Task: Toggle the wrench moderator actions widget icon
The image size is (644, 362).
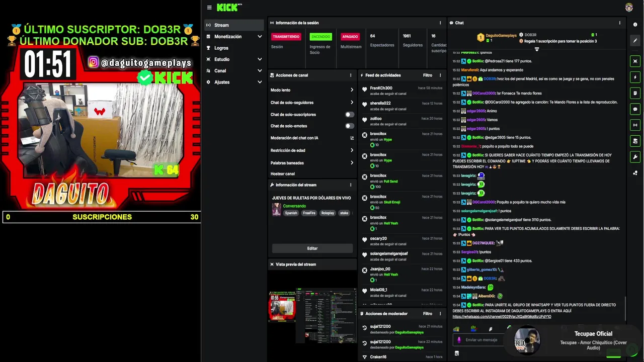Action: pyautogui.click(x=635, y=157)
